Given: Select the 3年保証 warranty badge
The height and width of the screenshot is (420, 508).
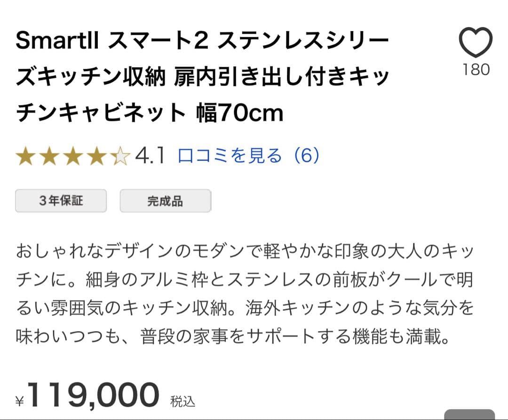Looking at the screenshot, I should (x=61, y=201).
